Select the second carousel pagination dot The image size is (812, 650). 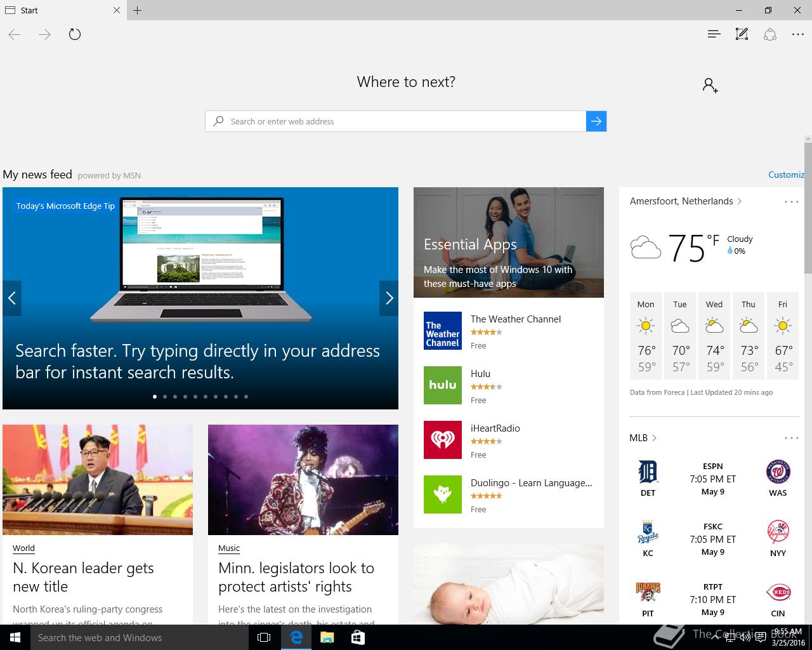pos(165,397)
